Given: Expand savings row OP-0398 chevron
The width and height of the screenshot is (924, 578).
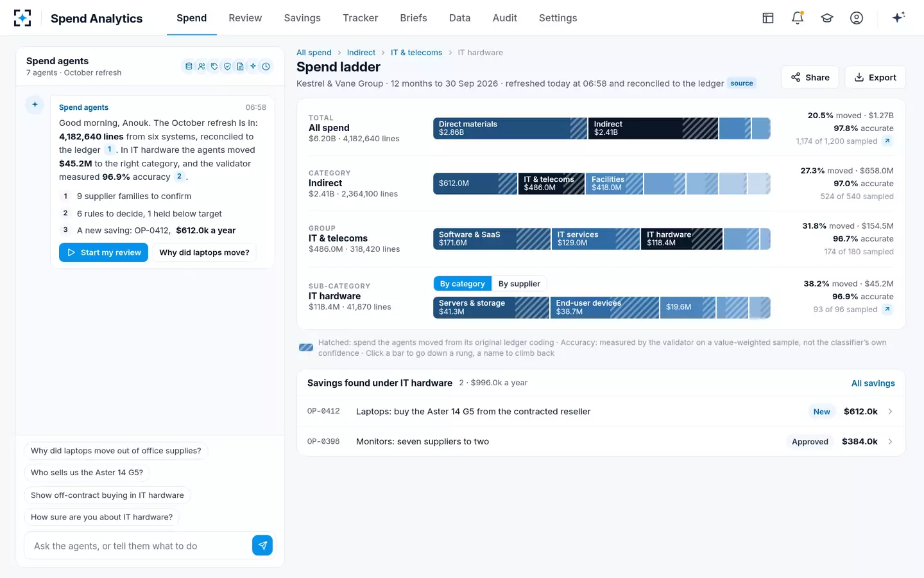Looking at the screenshot, I should (890, 442).
